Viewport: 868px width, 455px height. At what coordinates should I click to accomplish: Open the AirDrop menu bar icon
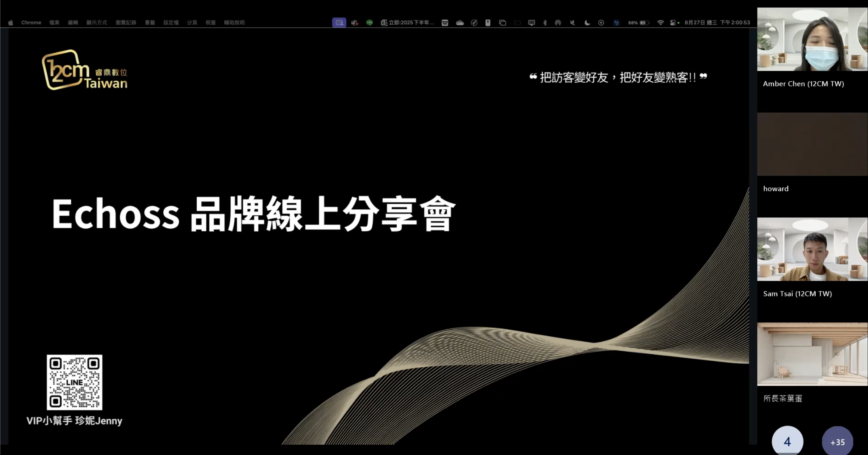pyautogui.click(x=558, y=23)
